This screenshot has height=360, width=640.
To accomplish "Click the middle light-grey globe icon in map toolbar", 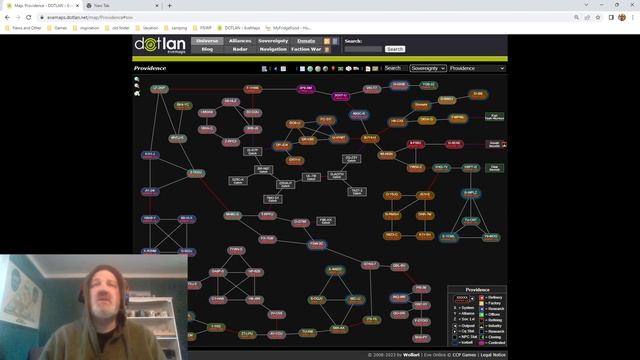I will pos(318,69).
